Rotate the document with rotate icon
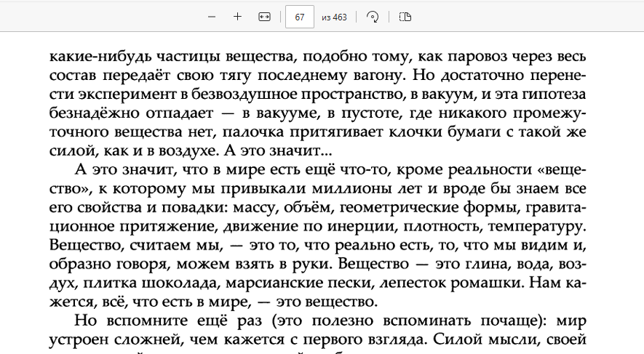 point(373,17)
